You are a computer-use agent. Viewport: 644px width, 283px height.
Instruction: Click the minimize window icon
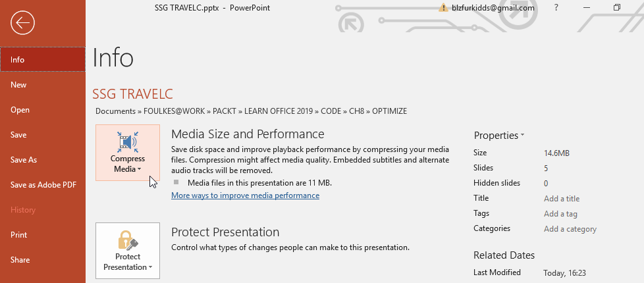[587, 8]
